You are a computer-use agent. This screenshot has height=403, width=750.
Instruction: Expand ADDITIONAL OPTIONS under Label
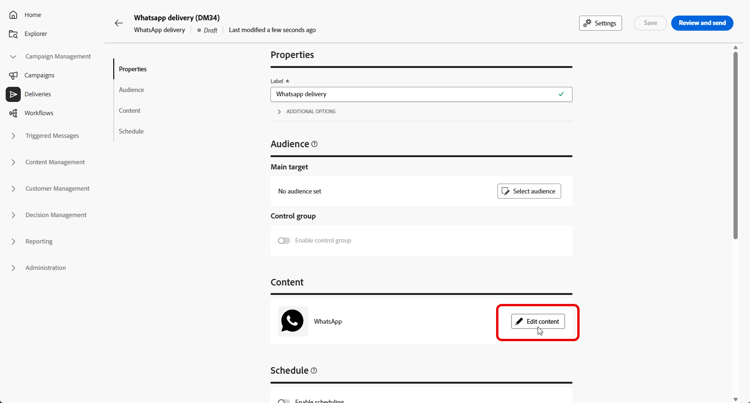click(x=306, y=111)
